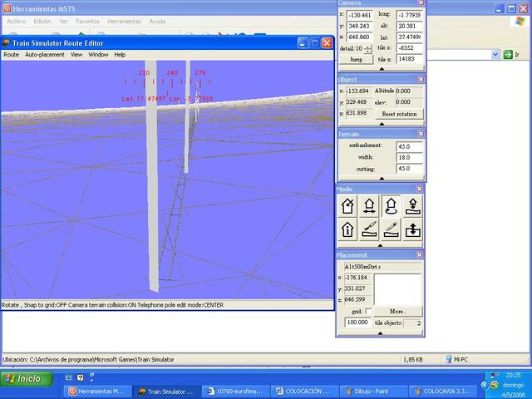Screen dimensions: 532x399
Task: Collapse the Terrain panel with bottom arrow
Action: click(x=382, y=178)
